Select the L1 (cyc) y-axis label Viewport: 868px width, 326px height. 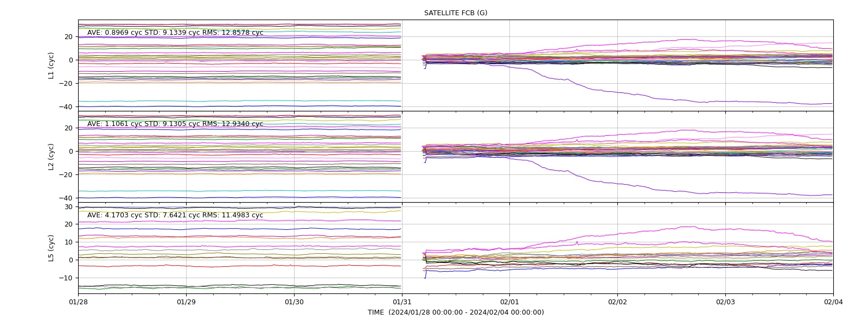point(52,66)
